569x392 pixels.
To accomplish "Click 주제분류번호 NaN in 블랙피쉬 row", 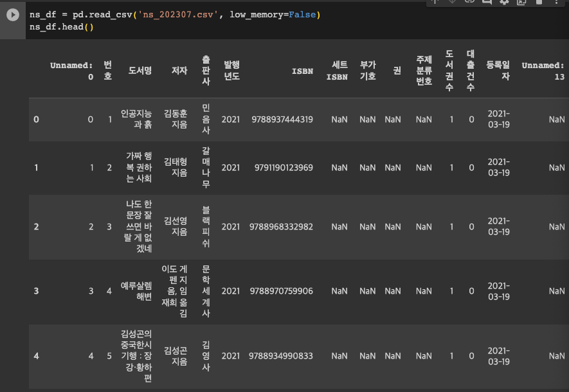I will point(424,227).
